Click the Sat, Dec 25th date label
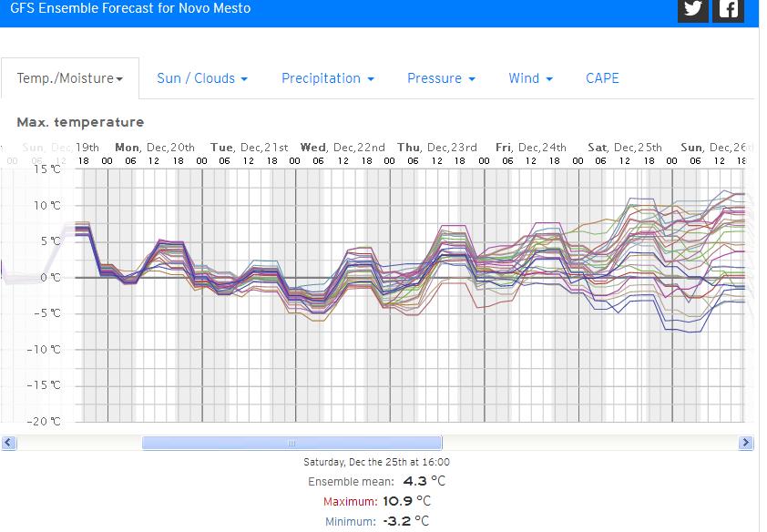Viewport: 767px width, 532px height. pos(625,147)
